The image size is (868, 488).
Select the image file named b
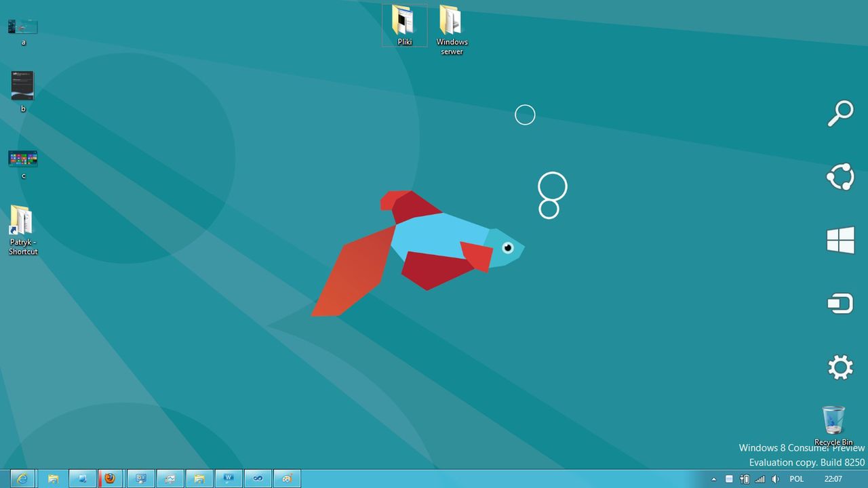point(22,91)
